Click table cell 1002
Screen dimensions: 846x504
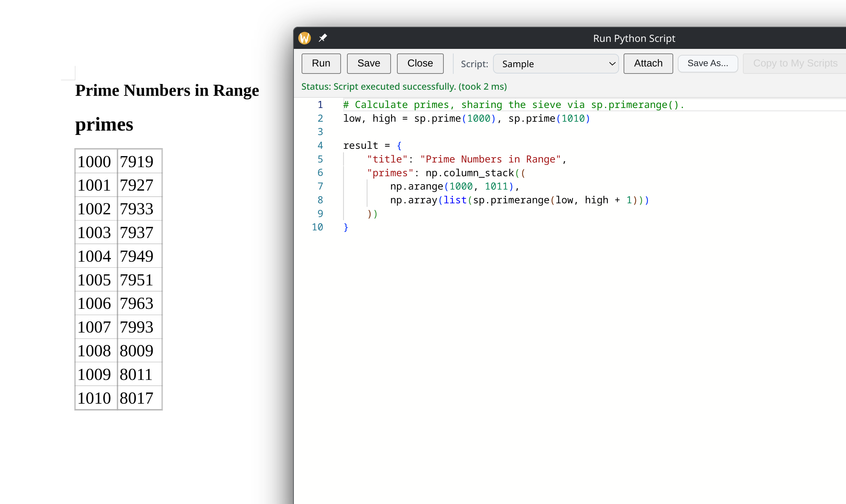click(x=96, y=209)
